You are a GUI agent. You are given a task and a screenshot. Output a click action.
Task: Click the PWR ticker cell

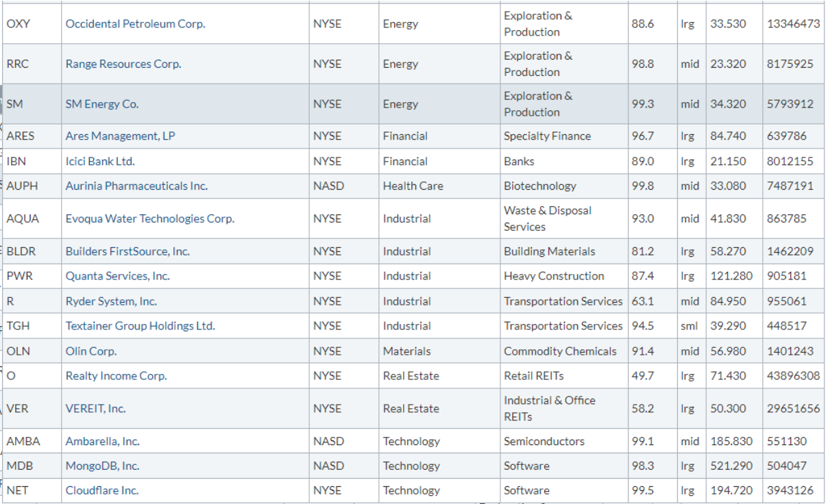32,276
